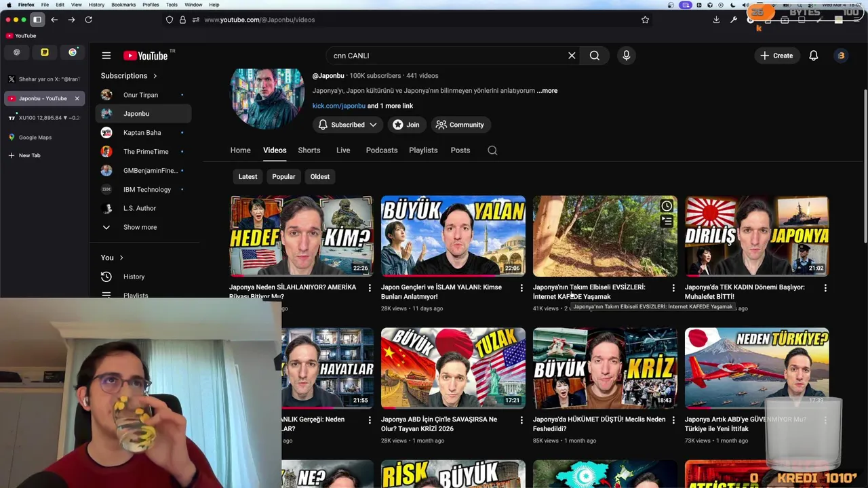Toggle the Firefox sidebar button

[x=37, y=20]
